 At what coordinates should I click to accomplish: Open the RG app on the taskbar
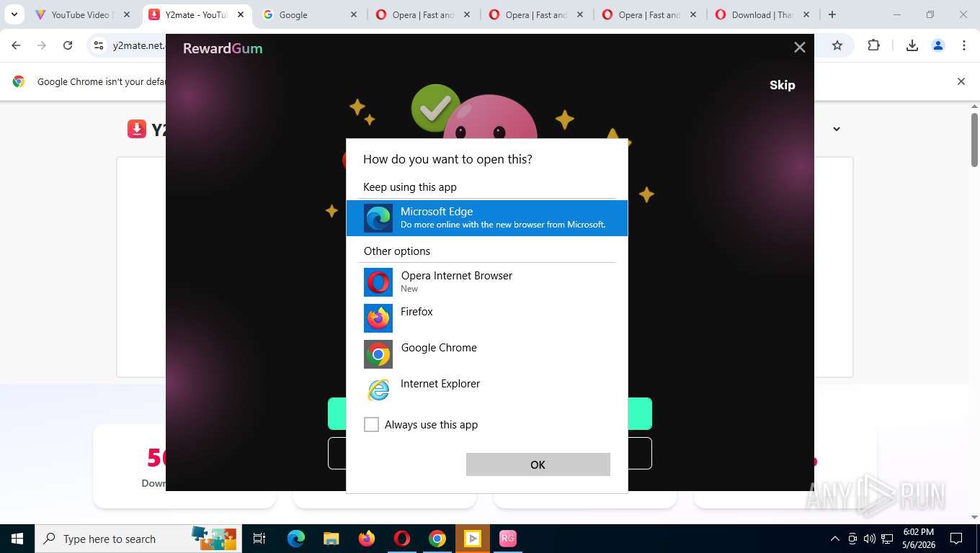[x=508, y=539]
